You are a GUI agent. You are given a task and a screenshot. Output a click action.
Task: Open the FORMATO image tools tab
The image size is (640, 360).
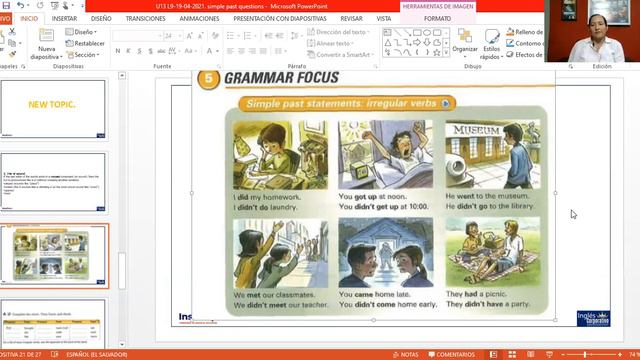[x=437, y=18]
